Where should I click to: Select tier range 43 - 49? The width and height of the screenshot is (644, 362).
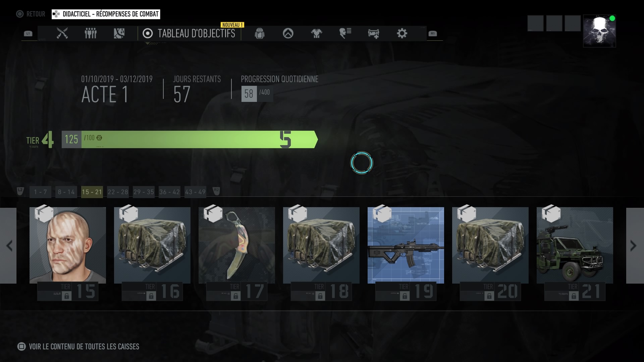click(195, 192)
